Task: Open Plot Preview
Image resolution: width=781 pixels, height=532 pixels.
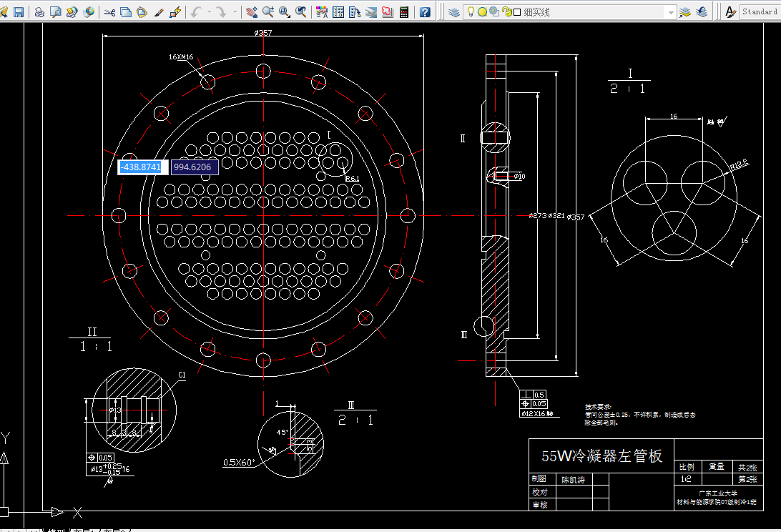Action: 56,12
